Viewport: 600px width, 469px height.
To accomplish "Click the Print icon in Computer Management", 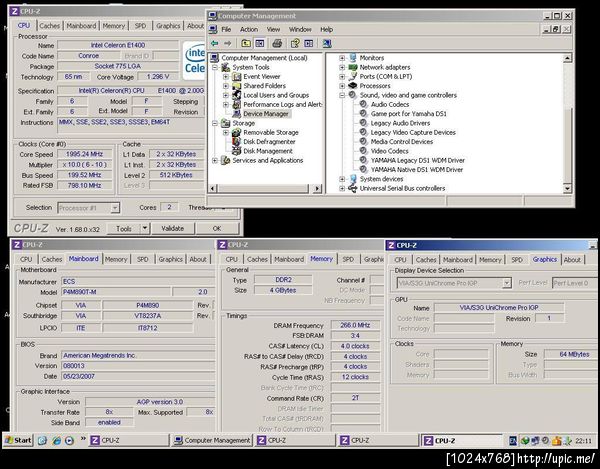I will click(x=277, y=44).
